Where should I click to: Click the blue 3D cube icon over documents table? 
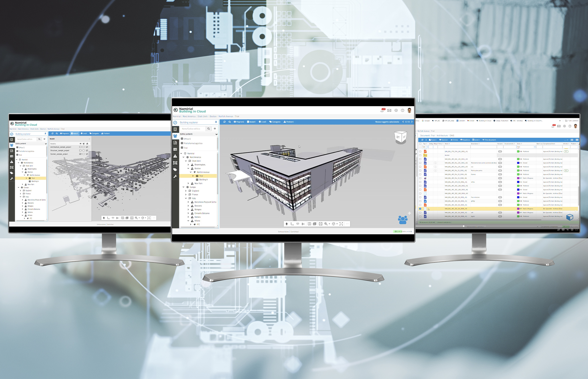pos(570,217)
